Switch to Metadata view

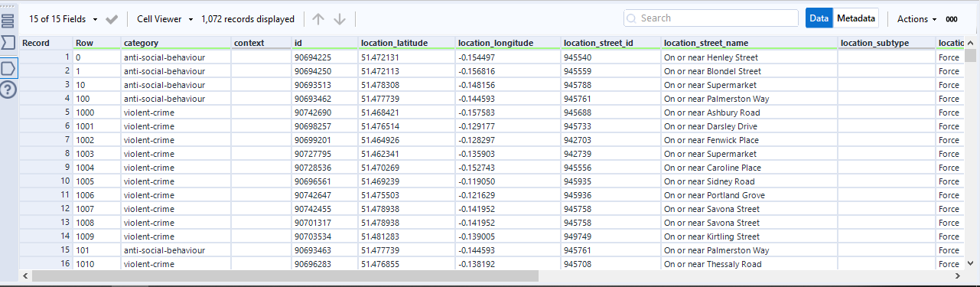click(856, 18)
